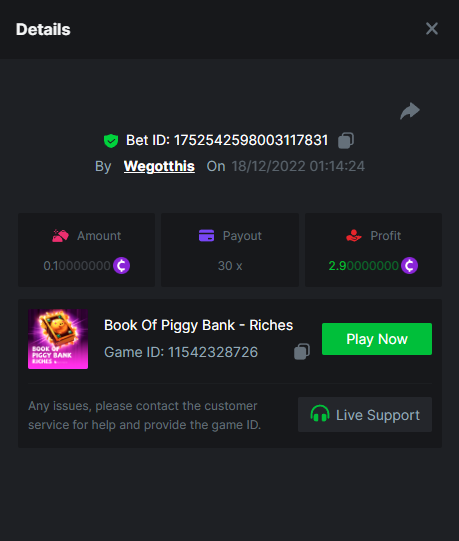Click the Amount wallet icon
459x541 pixels.
pyautogui.click(x=60, y=236)
